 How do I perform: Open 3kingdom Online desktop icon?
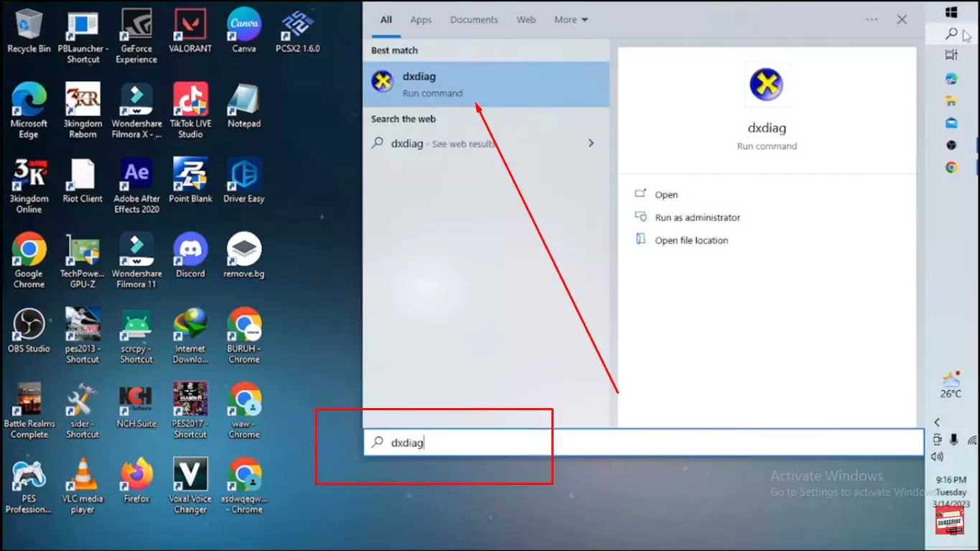click(x=29, y=185)
